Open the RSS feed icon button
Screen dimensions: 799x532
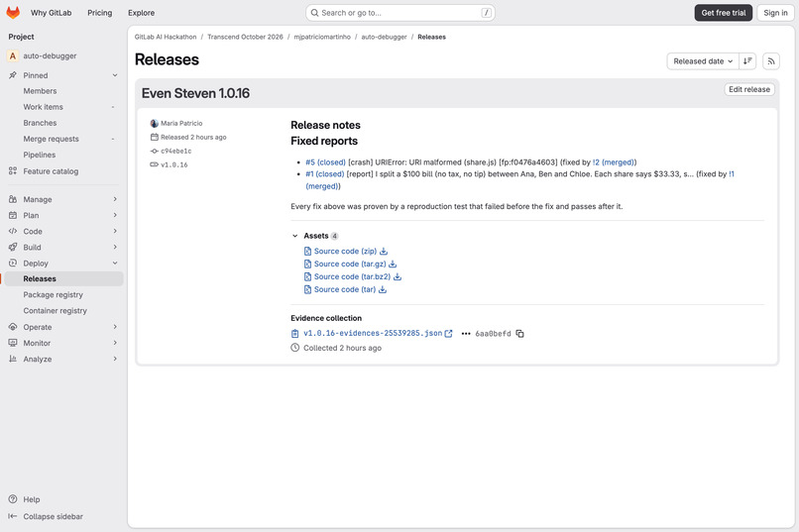(771, 61)
